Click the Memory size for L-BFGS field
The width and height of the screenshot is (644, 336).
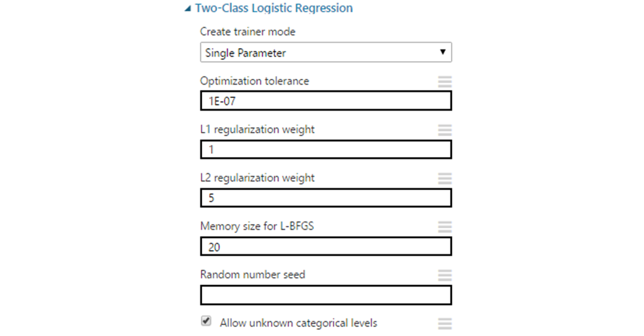(x=326, y=247)
